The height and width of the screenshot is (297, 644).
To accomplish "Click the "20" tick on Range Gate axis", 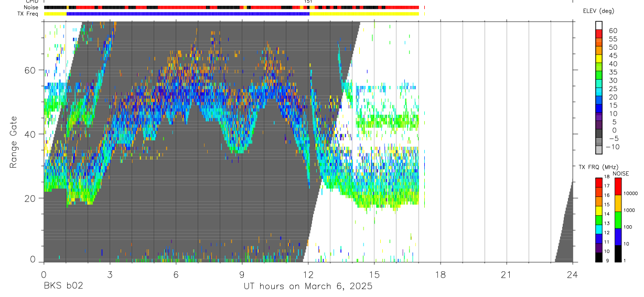I will pyautogui.click(x=30, y=199).
